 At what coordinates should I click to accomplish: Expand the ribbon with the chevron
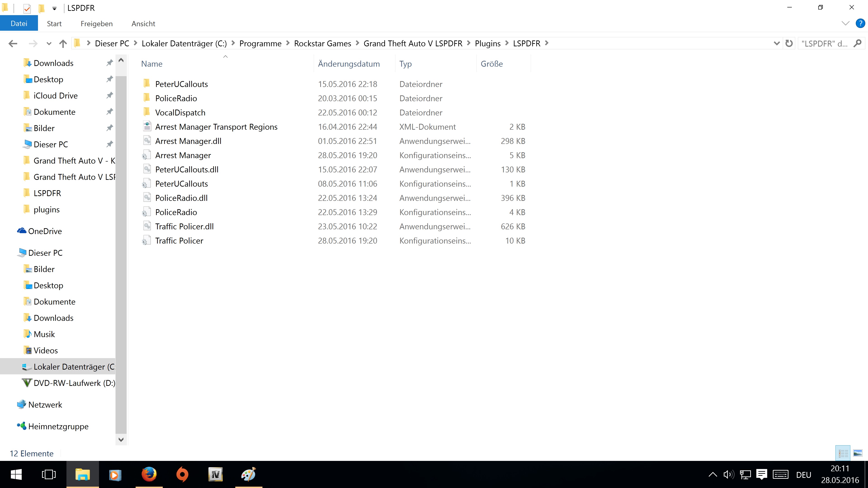(845, 23)
